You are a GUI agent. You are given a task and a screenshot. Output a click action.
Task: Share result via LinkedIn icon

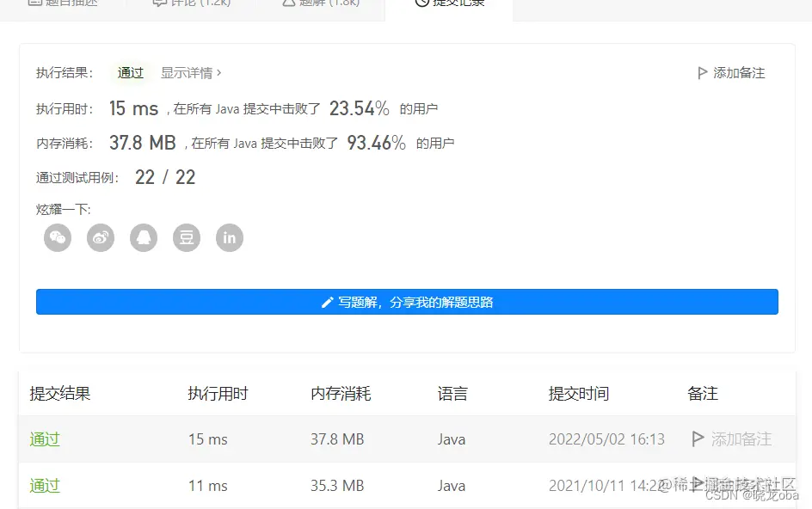tap(230, 237)
